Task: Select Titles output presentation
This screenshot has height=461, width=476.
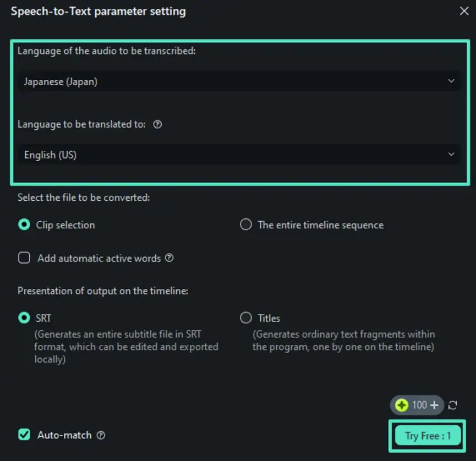Action: click(x=246, y=318)
